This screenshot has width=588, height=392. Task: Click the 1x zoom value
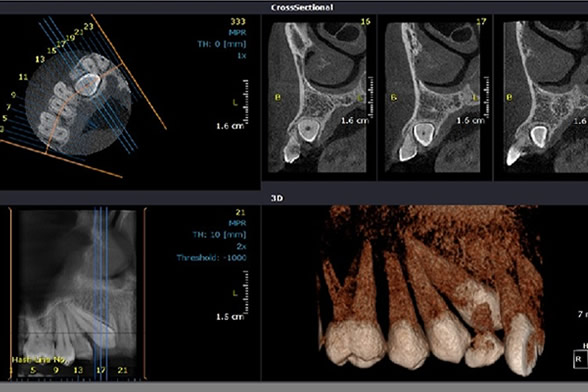pyautogui.click(x=242, y=55)
